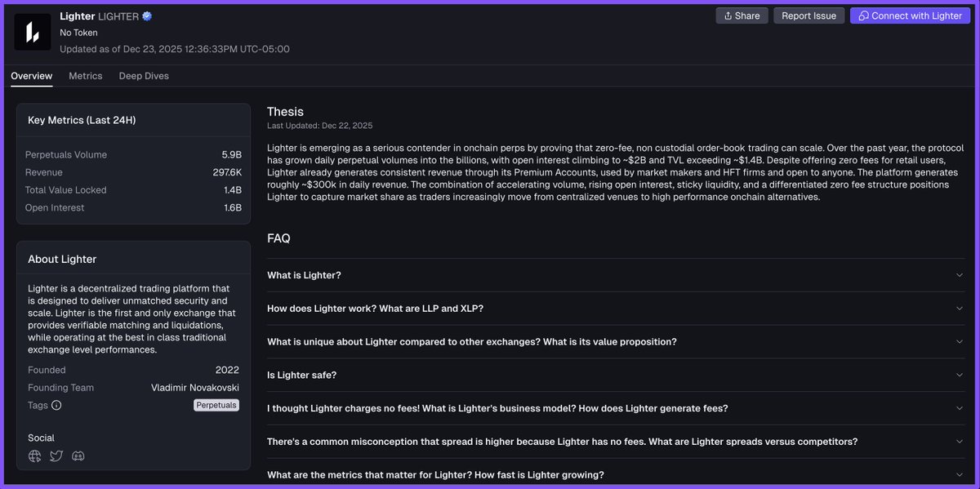Click the chevron beside "What is Lighter?"
The width and height of the screenshot is (980, 489).
(960, 275)
